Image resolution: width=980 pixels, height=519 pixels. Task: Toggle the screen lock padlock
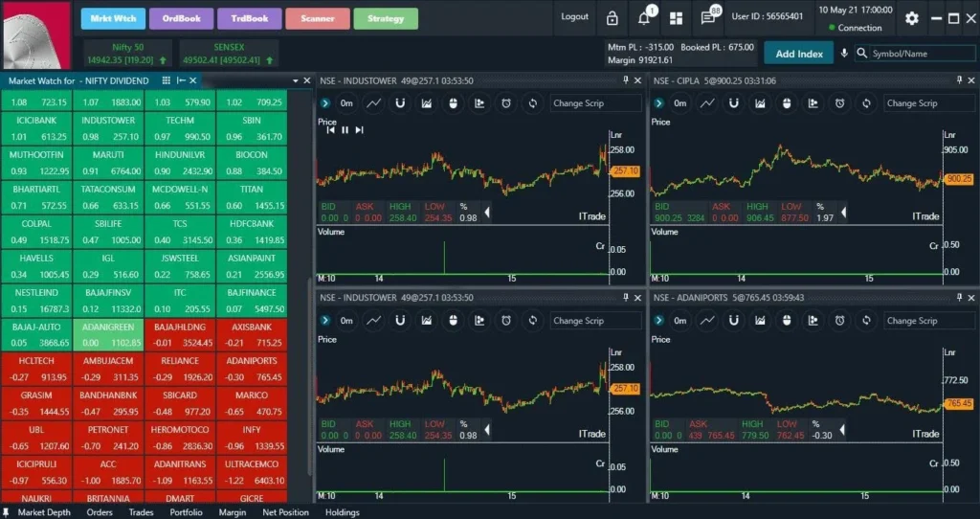click(x=612, y=18)
